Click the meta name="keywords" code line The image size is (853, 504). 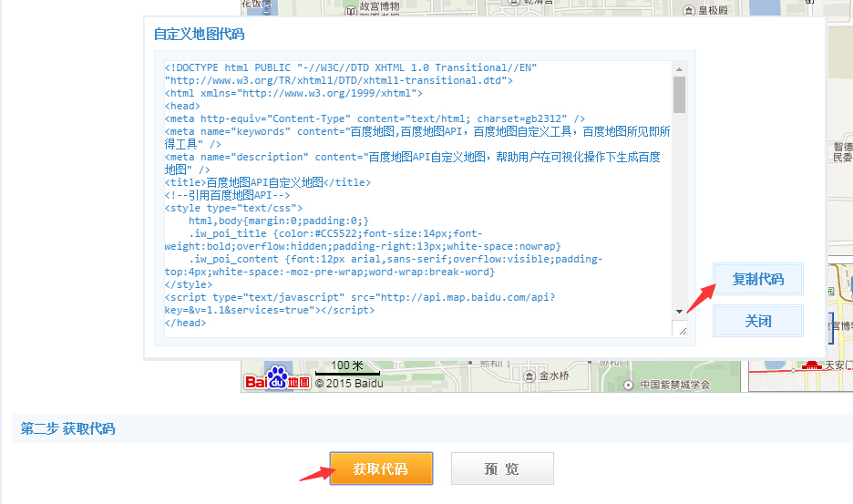click(417, 131)
